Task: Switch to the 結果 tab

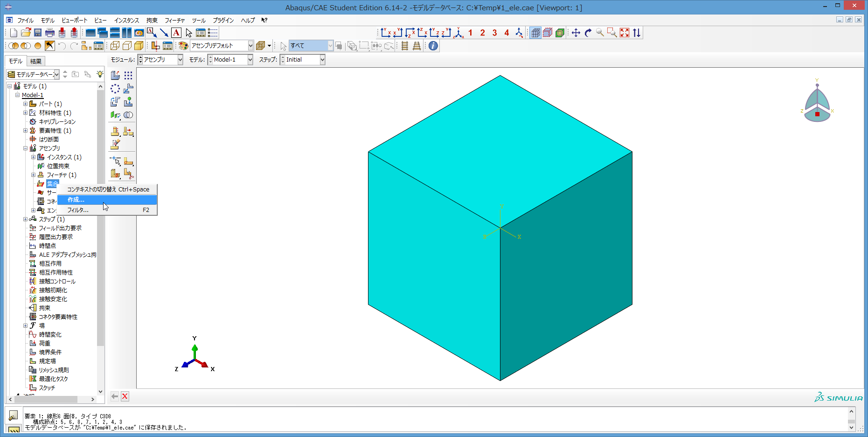Action: coord(36,61)
